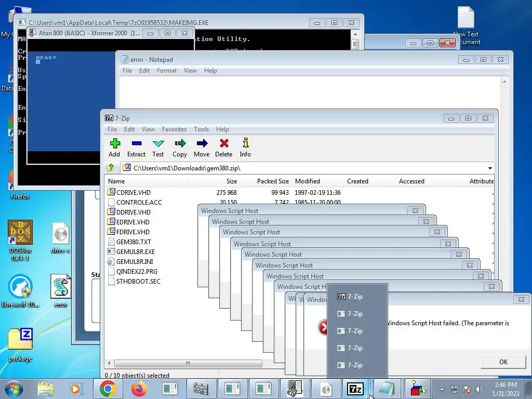Select QINDEX22.PRG in the archive list
The width and height of the screenshot is (532, 399).
(x=137, y=271)
